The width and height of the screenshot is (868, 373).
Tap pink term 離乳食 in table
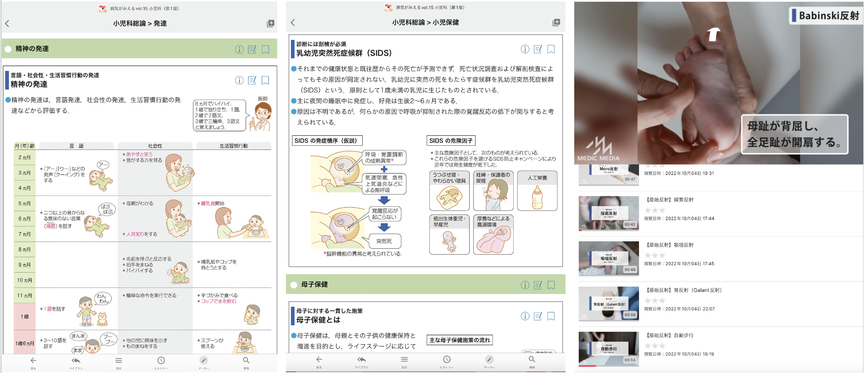pos(208,204)
